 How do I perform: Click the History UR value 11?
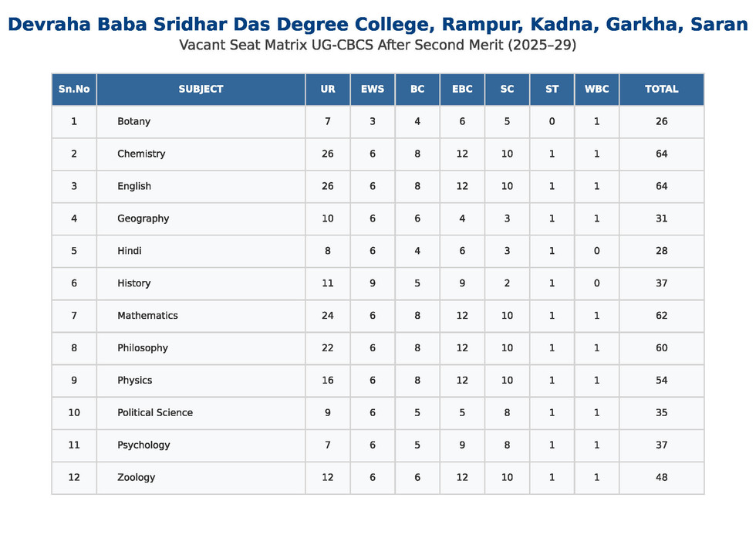click(328, 283)
